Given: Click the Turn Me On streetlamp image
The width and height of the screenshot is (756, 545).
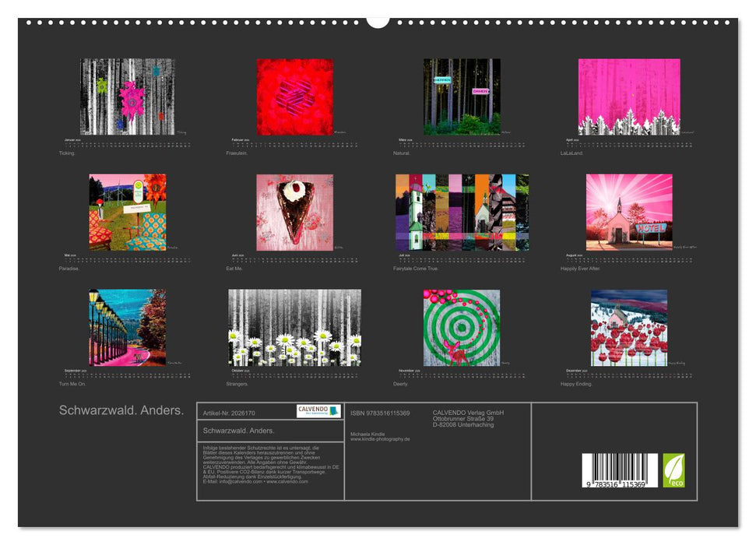Looking at the screenshot, I should click(127, 327).
